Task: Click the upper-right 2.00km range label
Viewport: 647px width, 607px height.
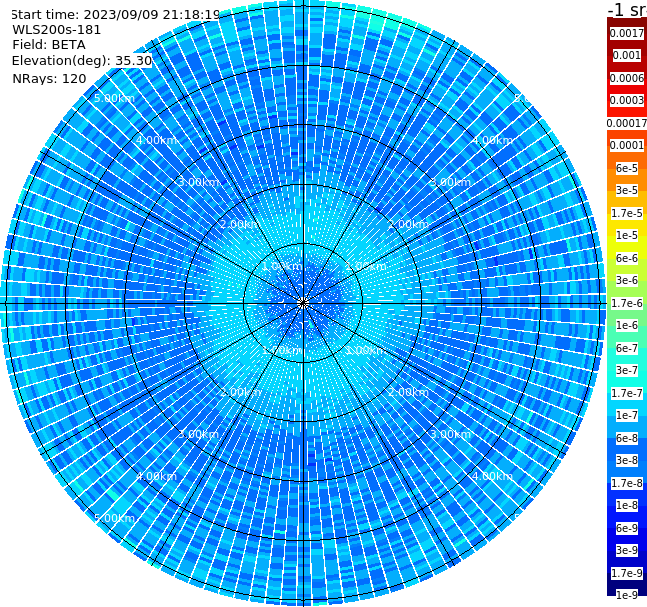Action: (408, 224)
